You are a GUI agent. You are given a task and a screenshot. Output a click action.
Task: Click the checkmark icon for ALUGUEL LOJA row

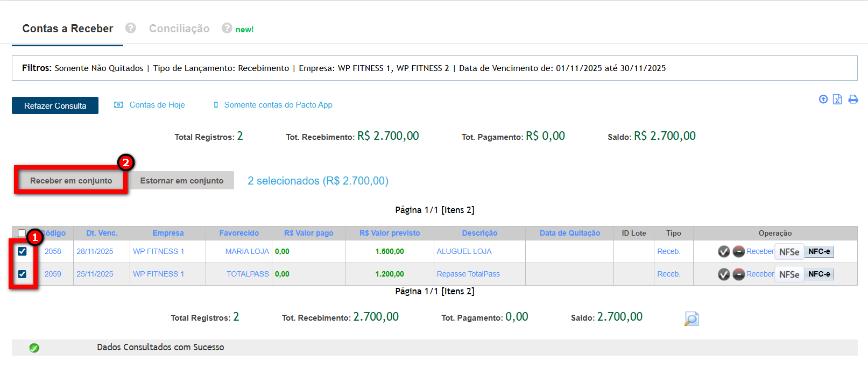coord(724,251)
